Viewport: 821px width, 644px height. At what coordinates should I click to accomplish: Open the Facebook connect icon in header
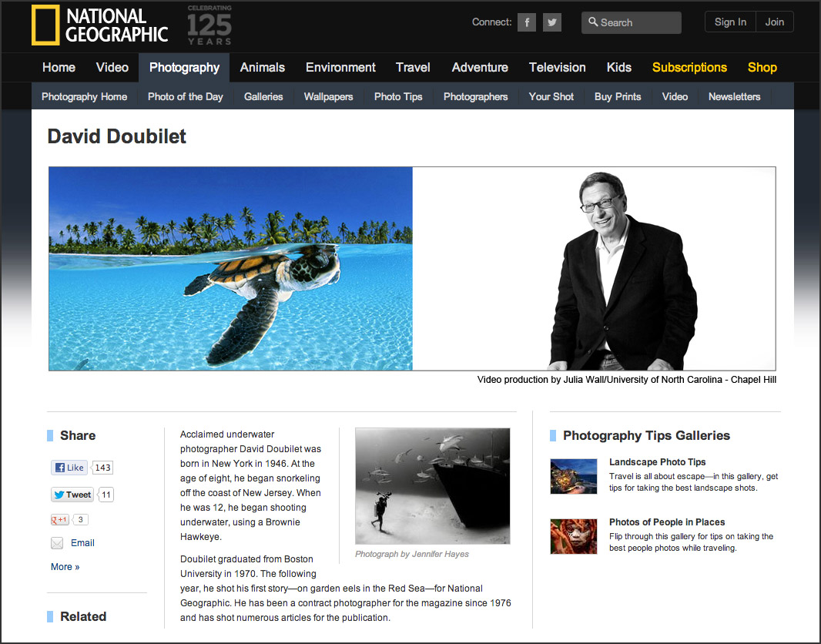point(527,22)
